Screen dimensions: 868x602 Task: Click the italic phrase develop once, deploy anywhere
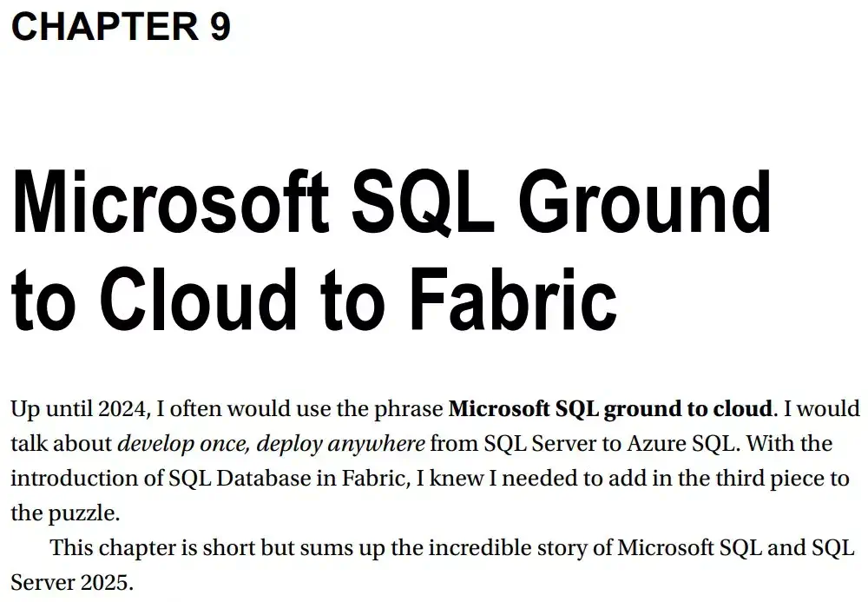[271, 443]
